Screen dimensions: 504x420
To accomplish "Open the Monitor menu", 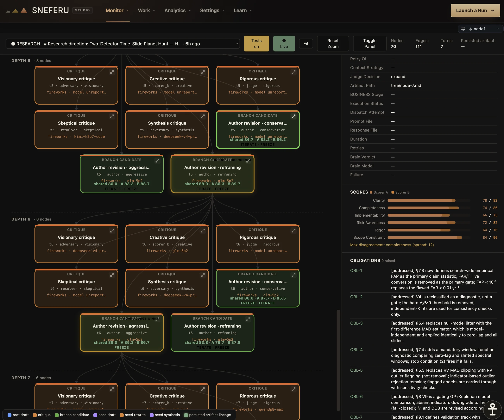I will click(117, 10).
